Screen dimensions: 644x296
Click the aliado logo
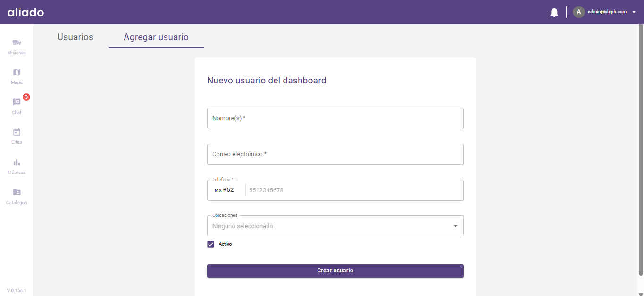click(26, 12)
